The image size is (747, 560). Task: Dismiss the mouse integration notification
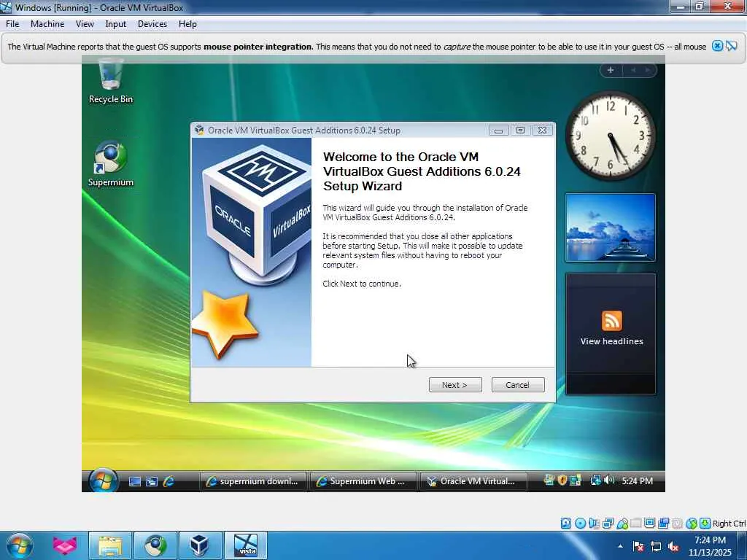pyautogui.click(x=717, y=46)
